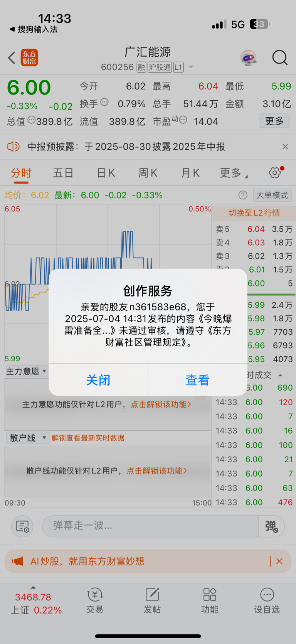
Task: Close the AI炒股 banner
Action: click(279, 561)
